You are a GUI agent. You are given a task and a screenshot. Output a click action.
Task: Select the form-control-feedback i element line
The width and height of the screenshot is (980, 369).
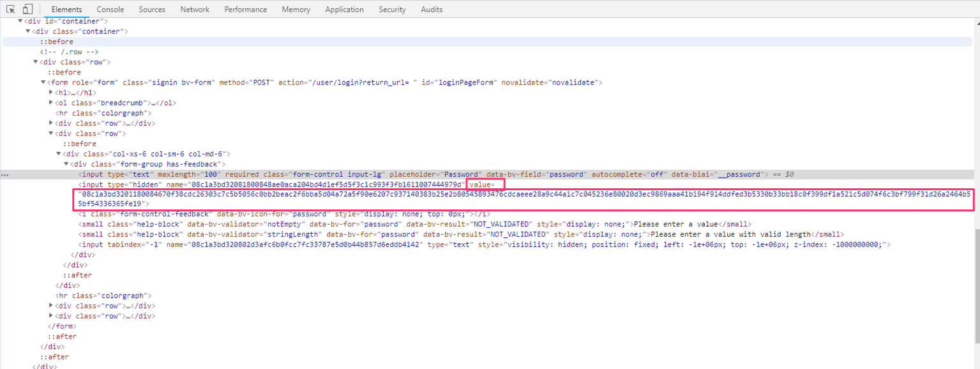284,214
